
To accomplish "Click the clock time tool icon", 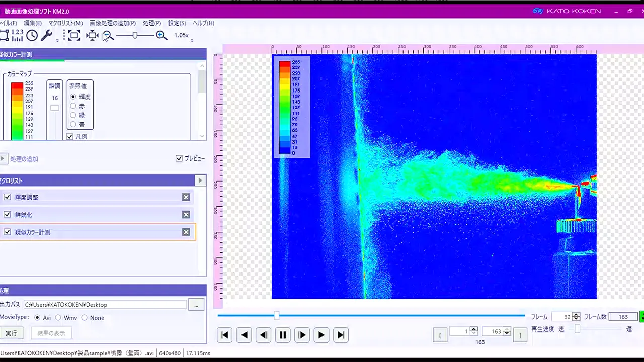I will point(32,35).
